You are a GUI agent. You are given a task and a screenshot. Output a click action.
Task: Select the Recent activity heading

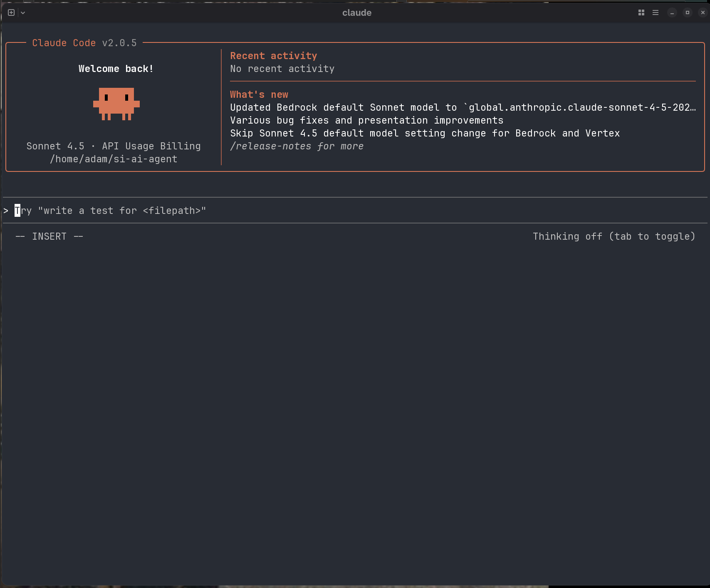coord(273,56)
